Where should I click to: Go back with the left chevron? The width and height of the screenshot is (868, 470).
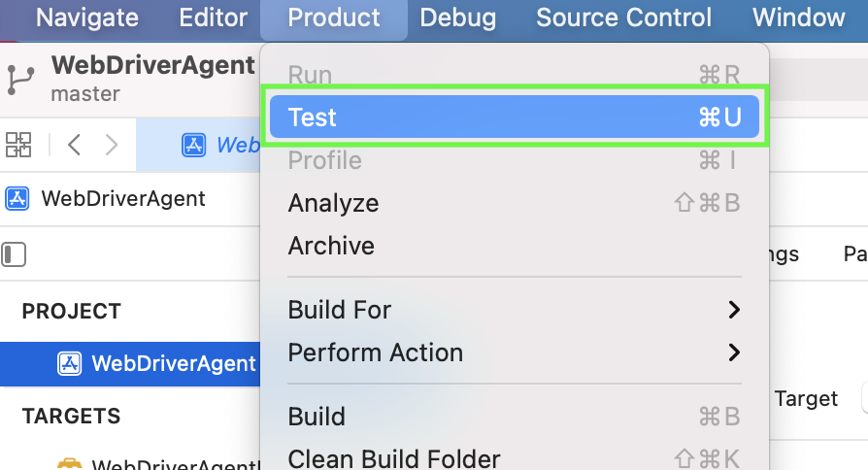[75, 145]
